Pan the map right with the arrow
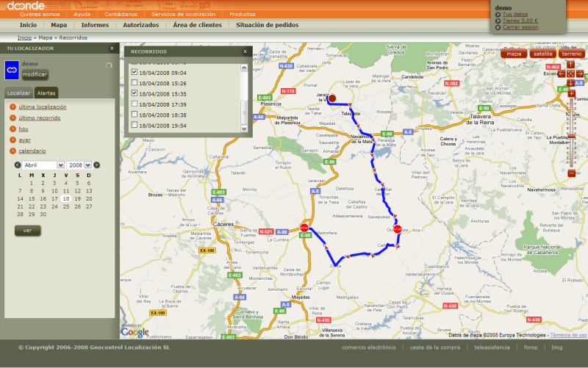 pyautogui.click(x=580, y=74)
